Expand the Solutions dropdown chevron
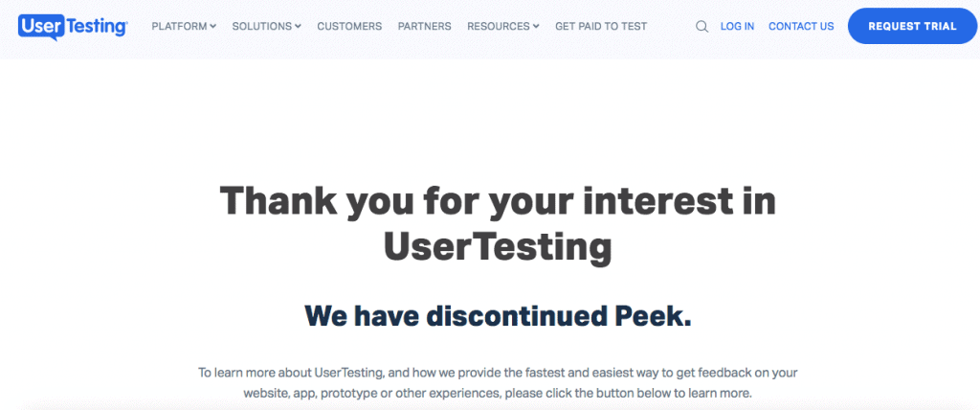Image resolution: width=980 pixels, height=410 pixels. [x=299, y=26]
